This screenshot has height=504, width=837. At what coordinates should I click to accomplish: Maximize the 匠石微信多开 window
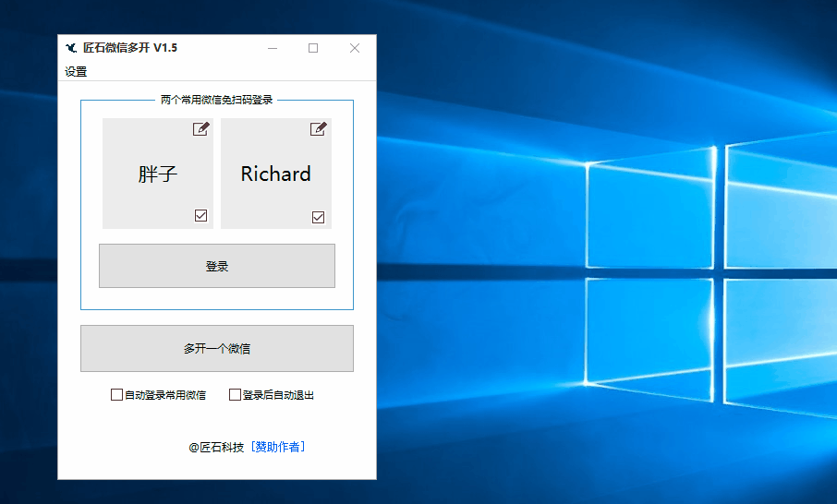313,48
